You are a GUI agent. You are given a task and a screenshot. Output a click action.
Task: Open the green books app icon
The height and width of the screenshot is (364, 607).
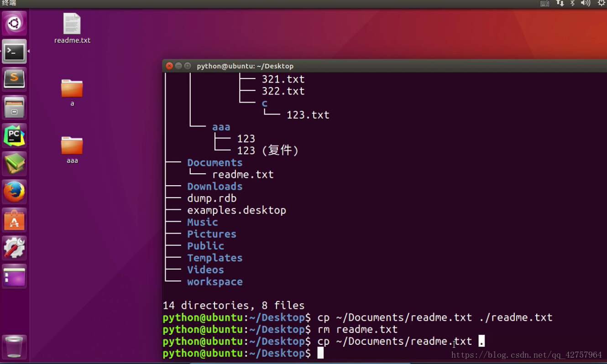(x=14, y=164)
